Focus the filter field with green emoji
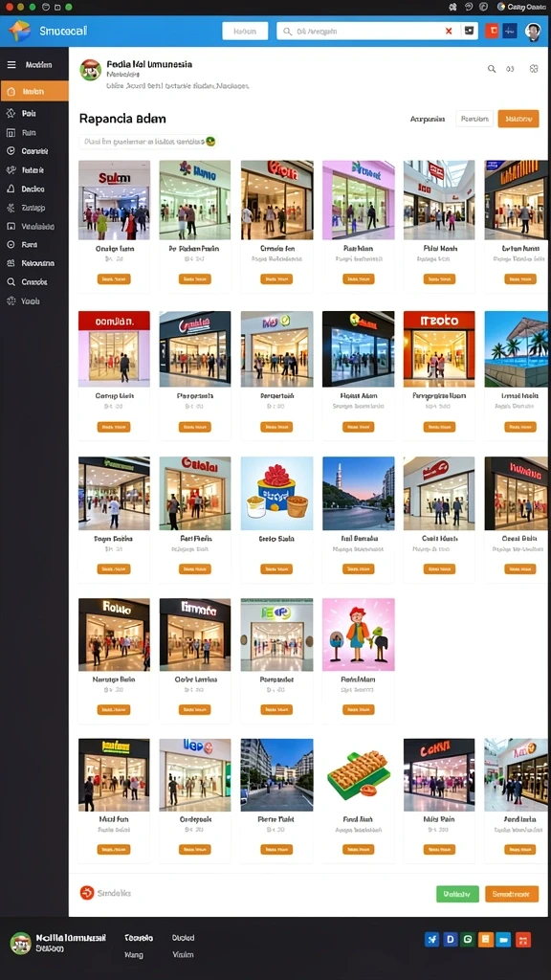The image size is (551, 980). click(148, 142)
